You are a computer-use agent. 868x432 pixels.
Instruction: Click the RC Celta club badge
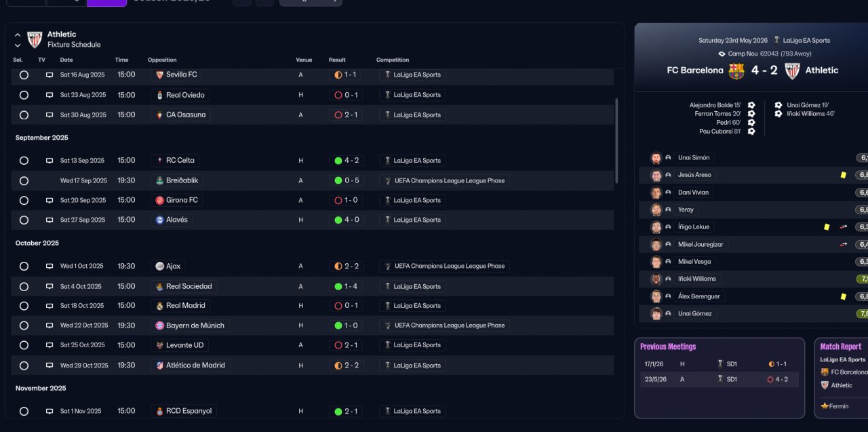coord(159,161)
